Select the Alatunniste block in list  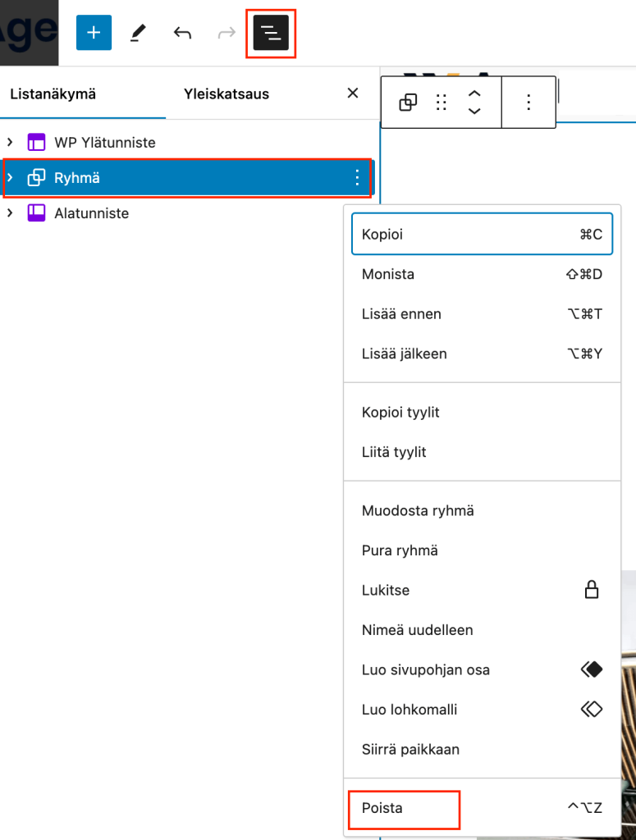click(x=92, y=213)
